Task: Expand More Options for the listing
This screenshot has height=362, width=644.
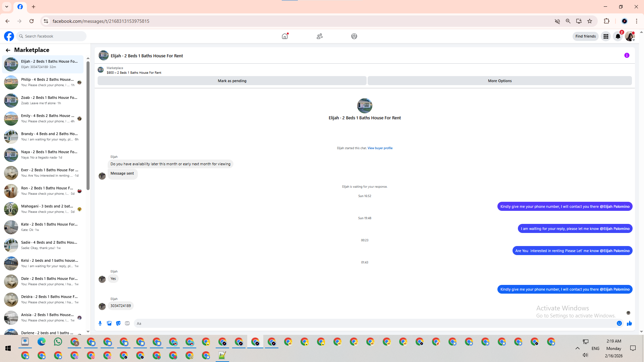Action: [499, 81]
